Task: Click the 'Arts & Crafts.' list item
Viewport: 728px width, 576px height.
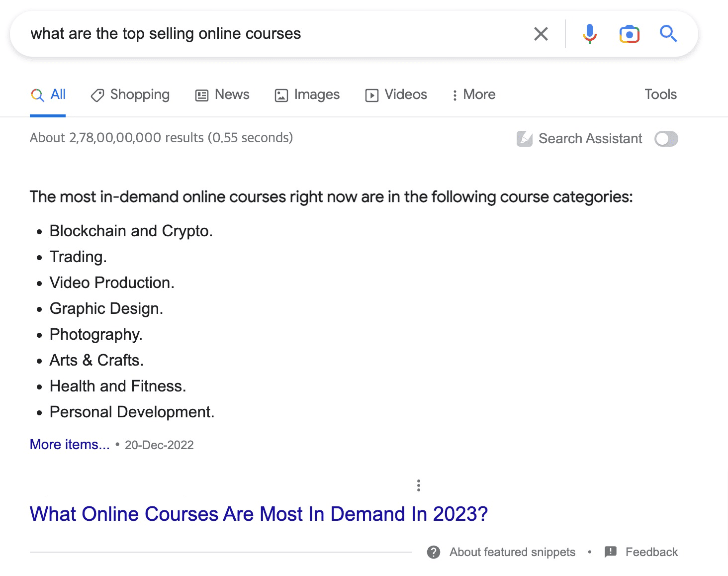Action: pos(96,360)
